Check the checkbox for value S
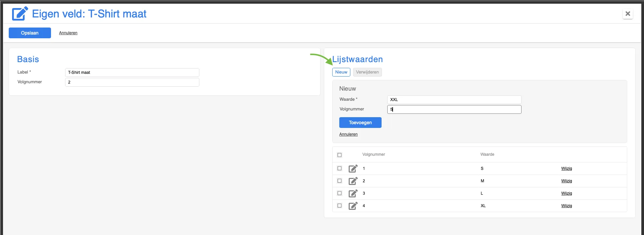The image size is (644, 235). (x=339, y=168)
